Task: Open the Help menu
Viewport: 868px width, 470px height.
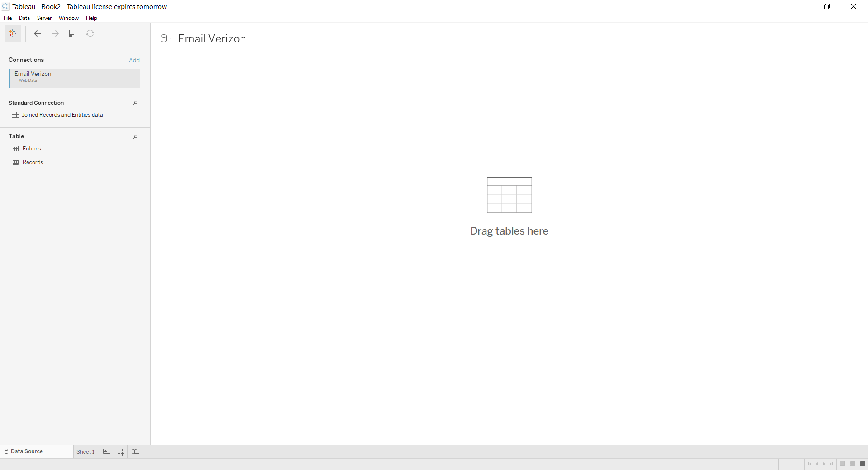Action: [x=91, y=18]
